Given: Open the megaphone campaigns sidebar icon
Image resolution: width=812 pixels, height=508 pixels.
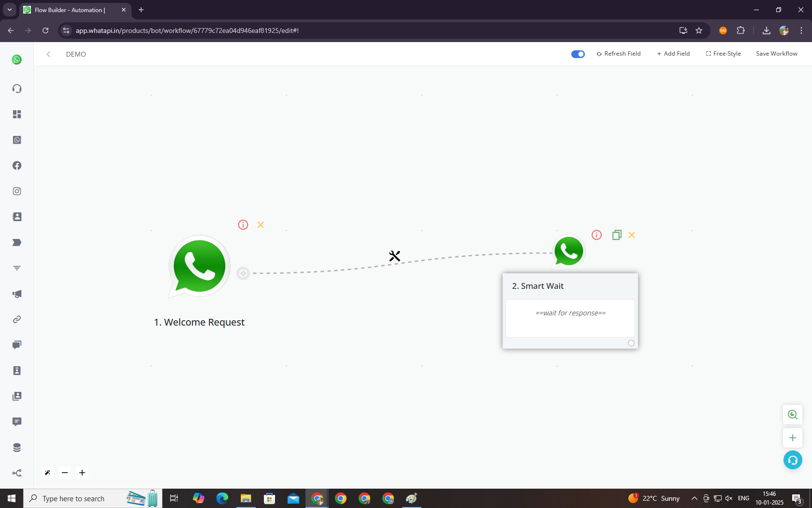Looking at the screenshot, I should click(17, 294).
